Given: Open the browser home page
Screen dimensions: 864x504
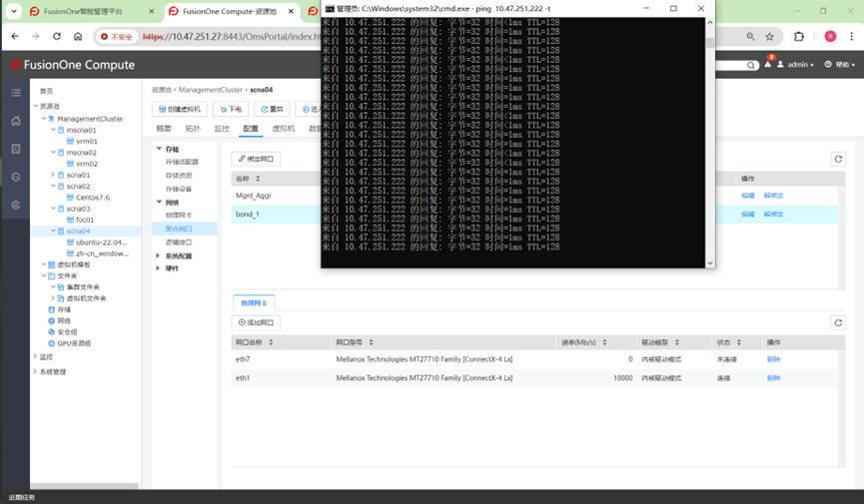Looking at the screenshot, I should click(x=78, y=36).
